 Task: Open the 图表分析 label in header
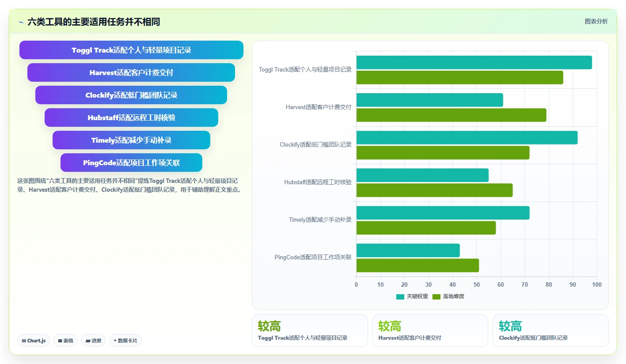596,21
